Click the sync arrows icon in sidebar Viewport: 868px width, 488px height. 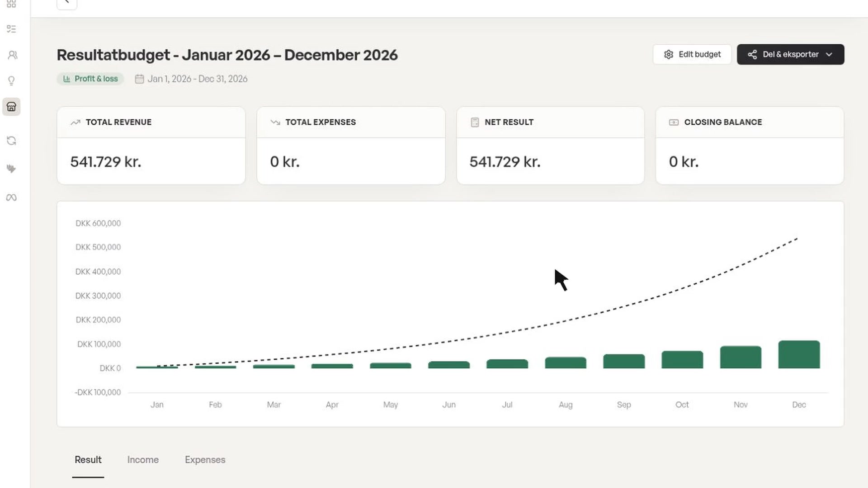(11, 141)
